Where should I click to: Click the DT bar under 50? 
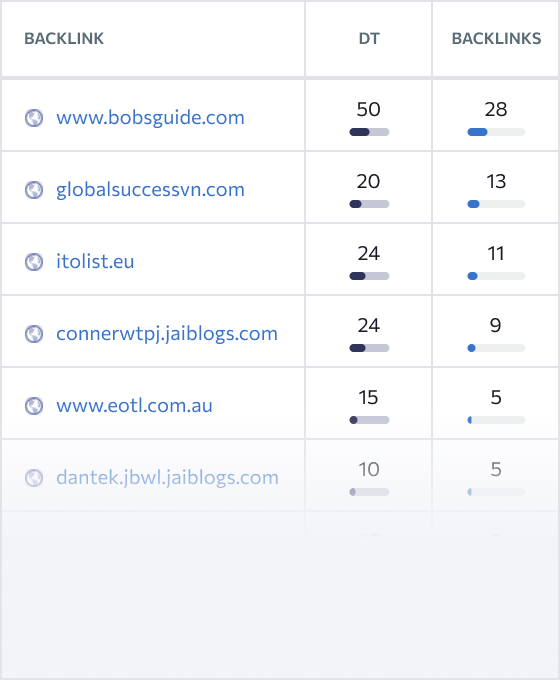(369, 132)
